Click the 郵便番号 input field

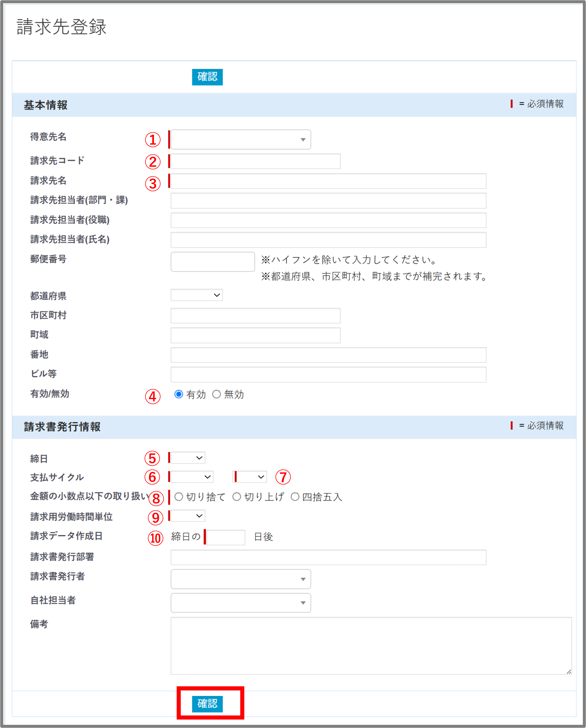click(x=213, y=262)
